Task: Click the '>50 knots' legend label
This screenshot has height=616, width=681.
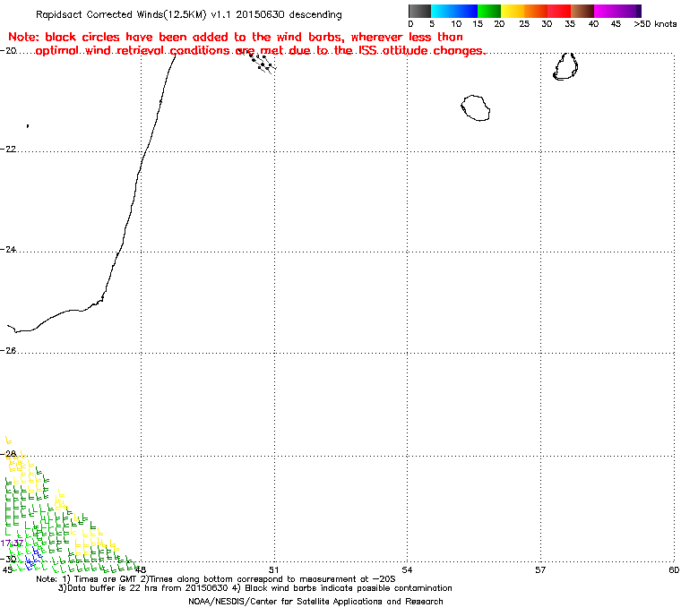Action: pyautogui.click(x=655, y=24)
